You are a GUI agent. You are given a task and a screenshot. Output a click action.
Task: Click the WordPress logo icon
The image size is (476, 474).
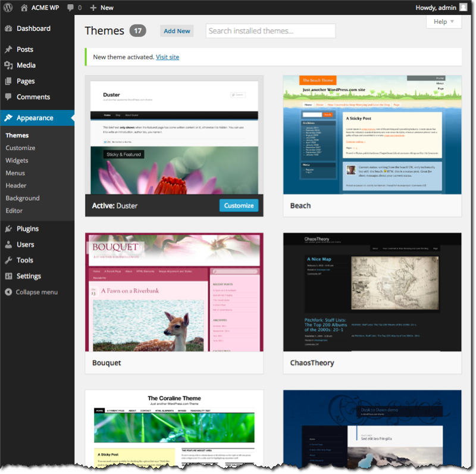coord(8,8)
